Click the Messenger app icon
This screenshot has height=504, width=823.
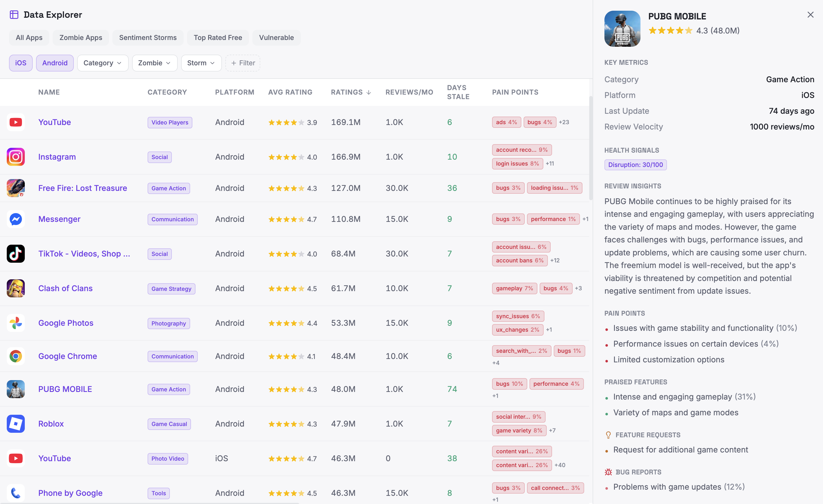tap(15, 219)
